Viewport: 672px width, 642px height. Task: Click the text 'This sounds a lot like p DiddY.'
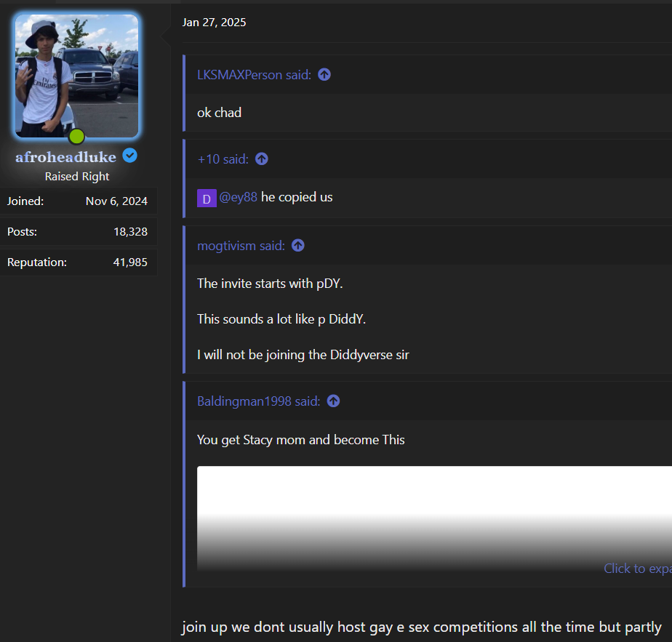pyautogui.click(x=281, y=319)
